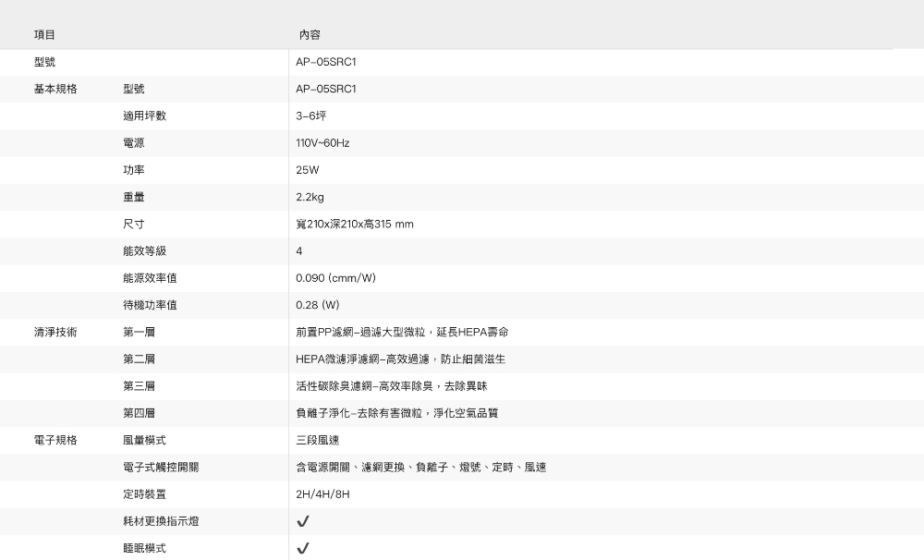The height and width of the screenshot is (560, 924).
Task: Click the 電子規格 category label
Action: click(55, 440)
